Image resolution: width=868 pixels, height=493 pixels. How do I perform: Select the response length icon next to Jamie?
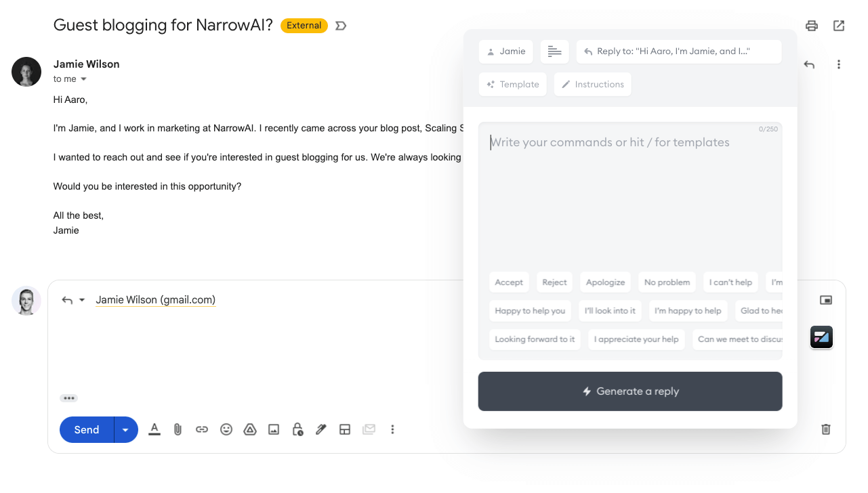554,51
